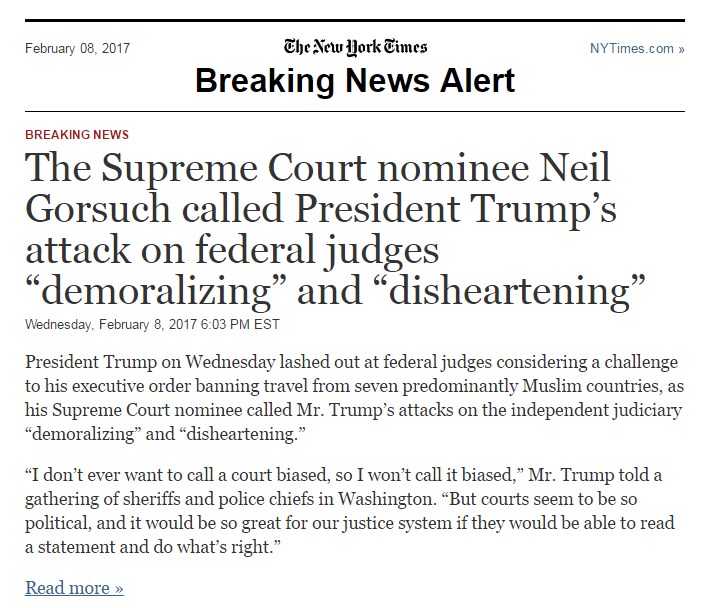This screenshot has height=608, width=710.
Task: Click the red BREAKING NEWS label
Action: coord(77,134)
